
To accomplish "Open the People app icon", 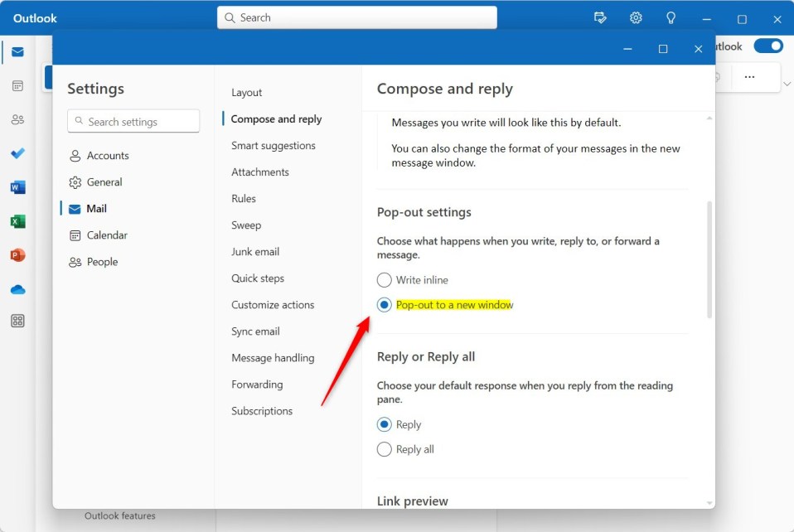I will coord(17,119).
